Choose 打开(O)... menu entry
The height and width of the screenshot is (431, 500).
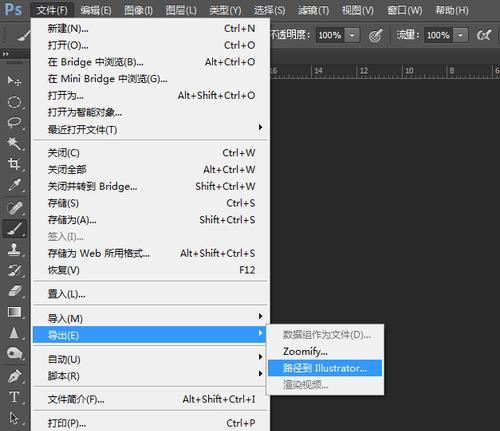(x=150, y=45)
